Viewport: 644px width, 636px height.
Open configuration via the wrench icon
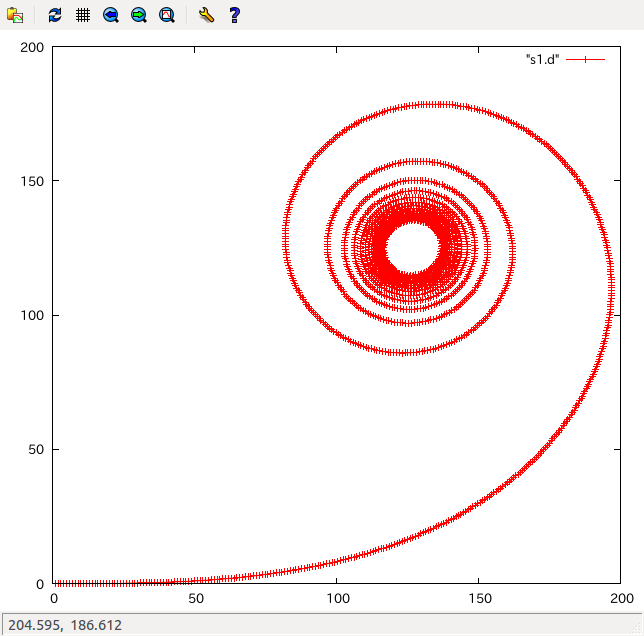[x=206, y=15]
